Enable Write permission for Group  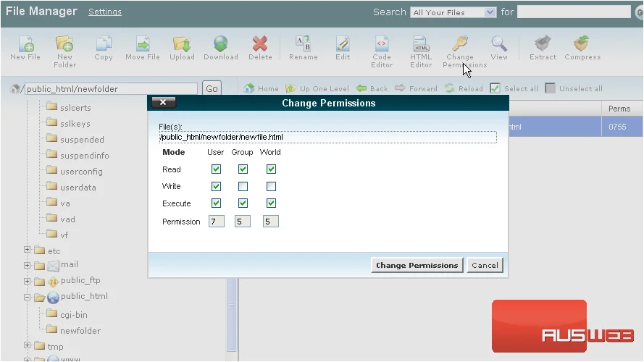[243, 186]
